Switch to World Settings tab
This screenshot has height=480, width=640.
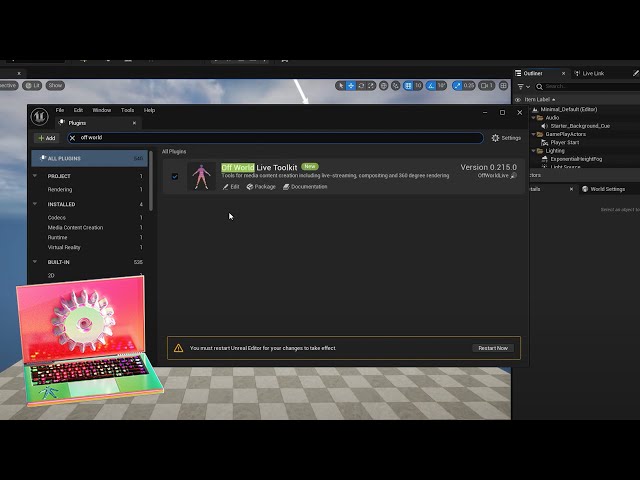coord(603,189)
